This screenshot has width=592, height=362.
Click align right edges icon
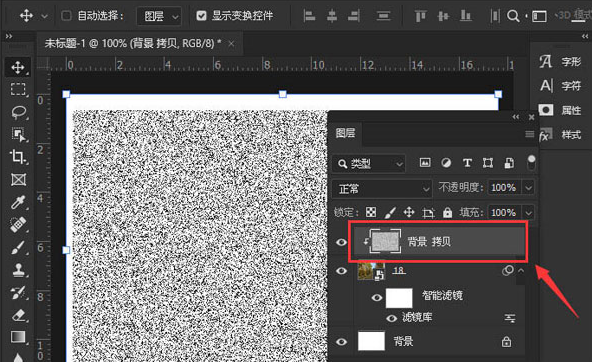point(354,15)
